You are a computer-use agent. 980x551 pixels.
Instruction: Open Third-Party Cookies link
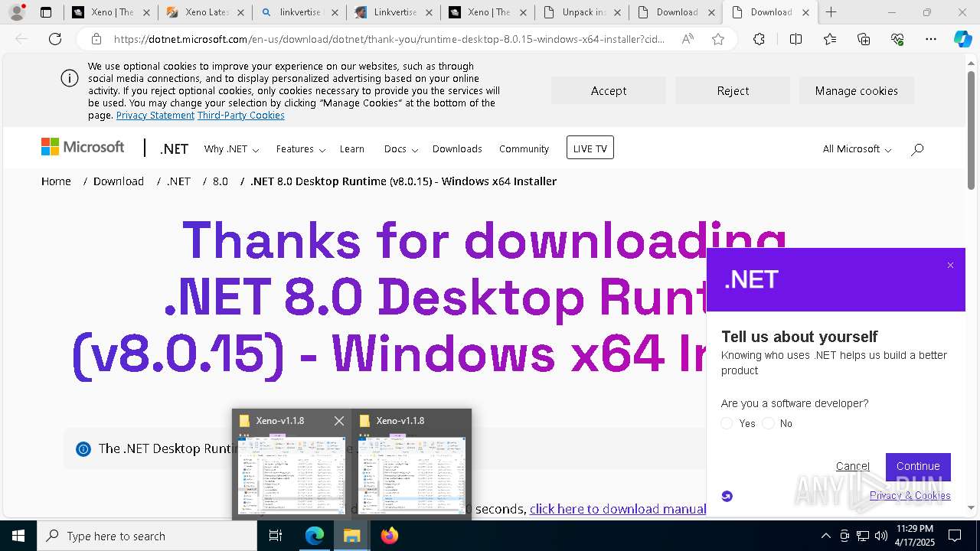tap(241, 115)
